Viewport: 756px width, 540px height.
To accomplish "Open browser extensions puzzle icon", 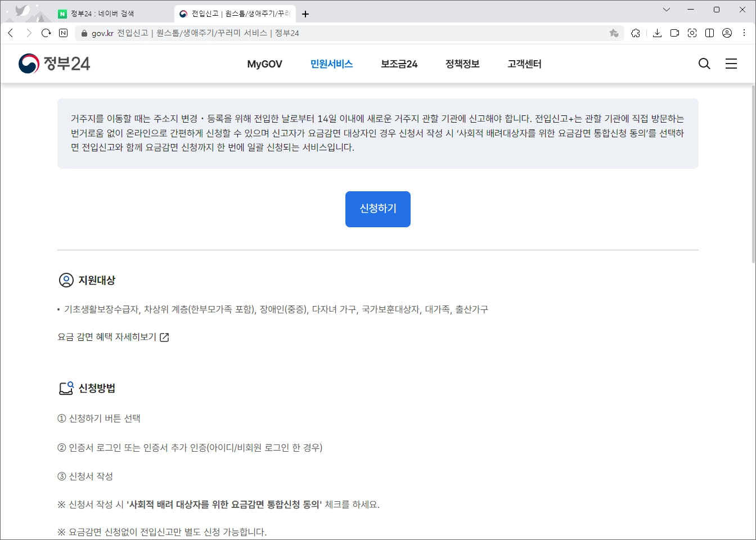I will (636, 33).
